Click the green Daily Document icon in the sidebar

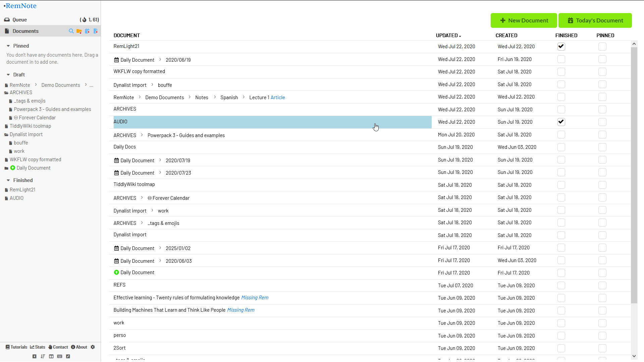[13, 168]
